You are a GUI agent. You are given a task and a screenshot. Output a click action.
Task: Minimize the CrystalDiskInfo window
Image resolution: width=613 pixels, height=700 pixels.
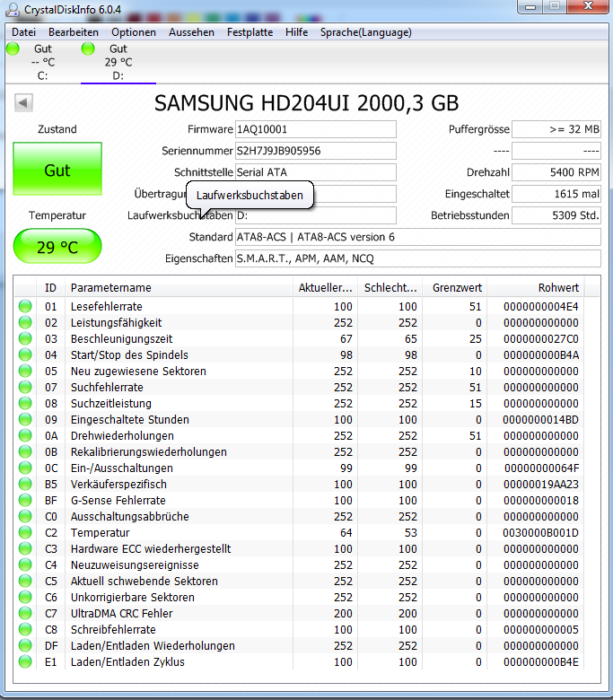530,6
